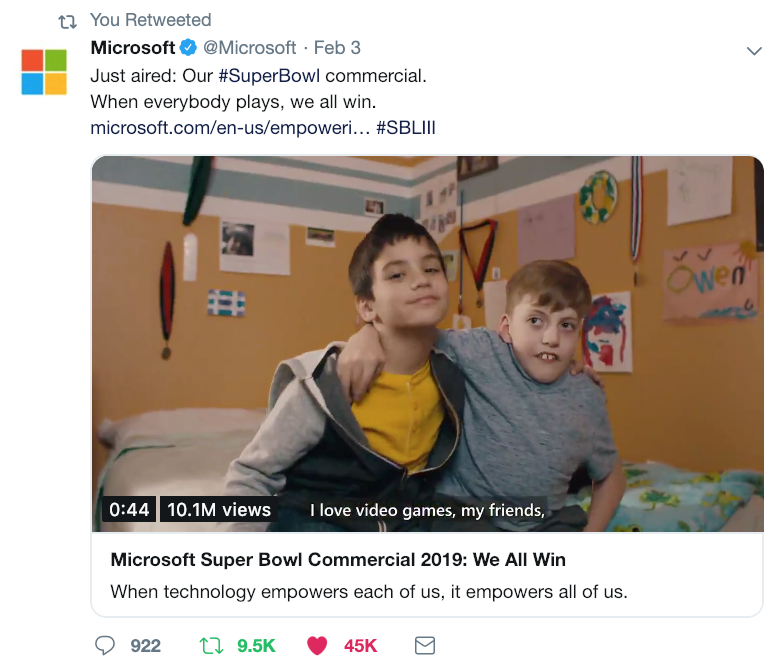Image resolution: width=778 pixels, height=668 pixels.
Task: Click the 0:44 video duration badge
Action: pos(129,510)
